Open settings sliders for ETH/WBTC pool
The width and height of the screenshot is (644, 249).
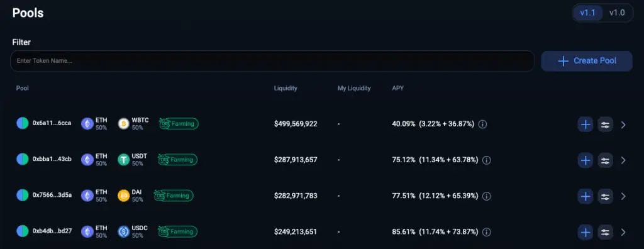(605, 124)
